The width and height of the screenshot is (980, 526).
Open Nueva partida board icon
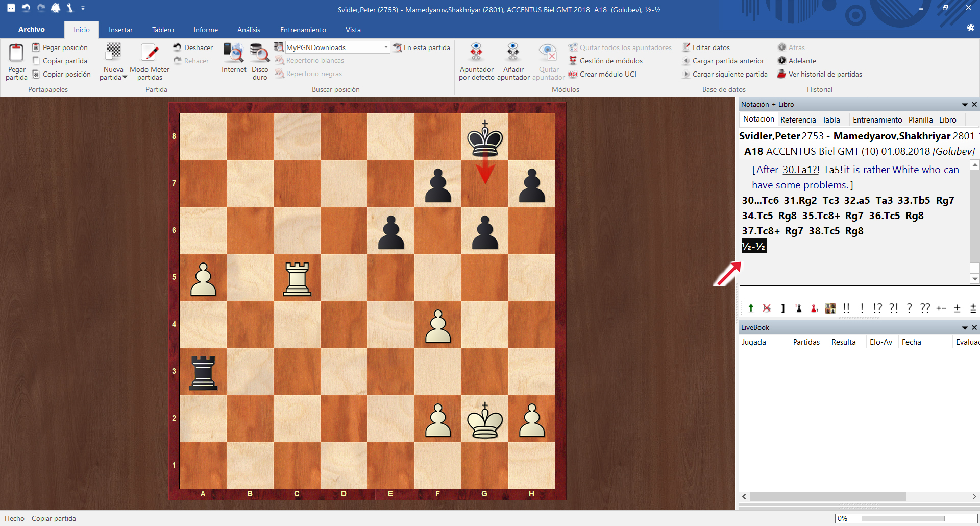coord(113,52)
